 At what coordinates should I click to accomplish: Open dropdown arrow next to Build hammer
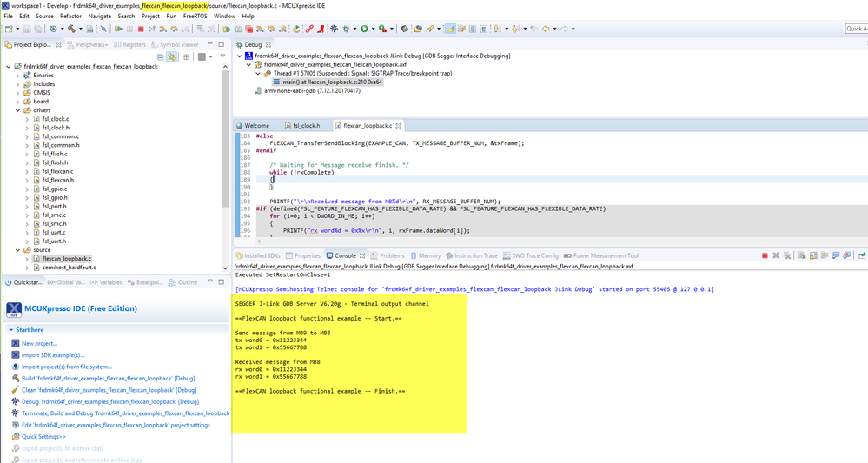tap(80, 29)
